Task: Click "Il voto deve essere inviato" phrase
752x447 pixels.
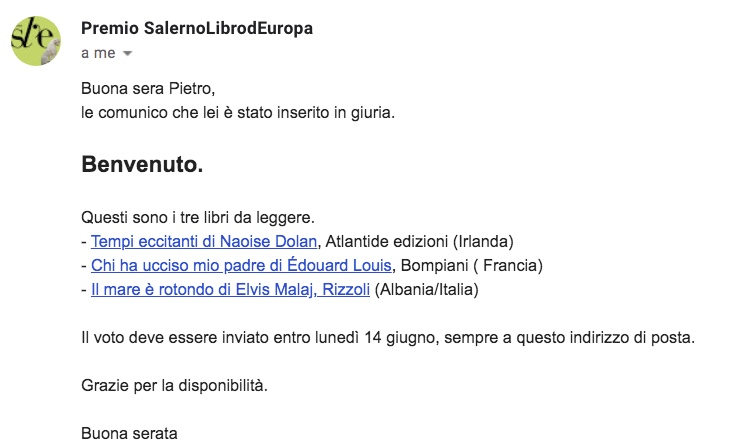Action: coord(170,337)
